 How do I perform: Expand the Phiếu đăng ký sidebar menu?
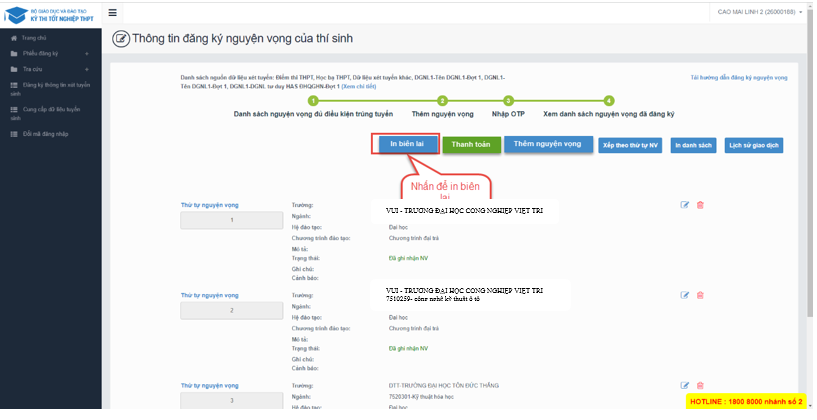click(x=50, y=53)
